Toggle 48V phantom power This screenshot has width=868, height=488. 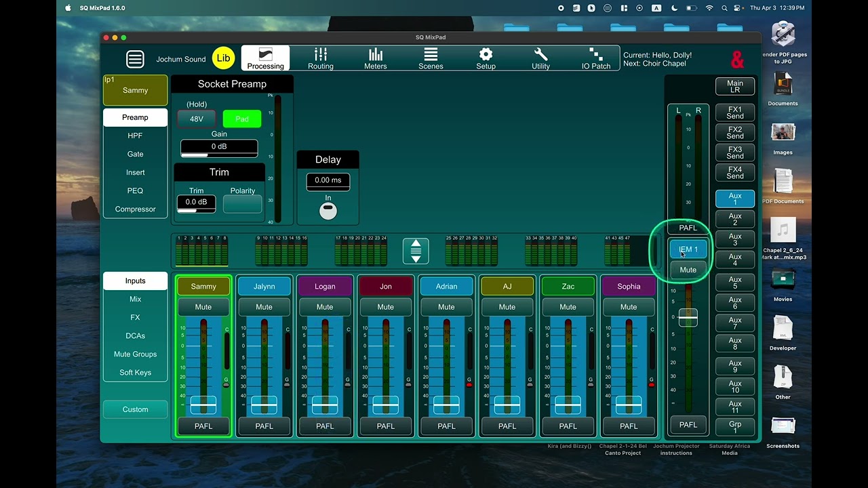coord(197,119)
